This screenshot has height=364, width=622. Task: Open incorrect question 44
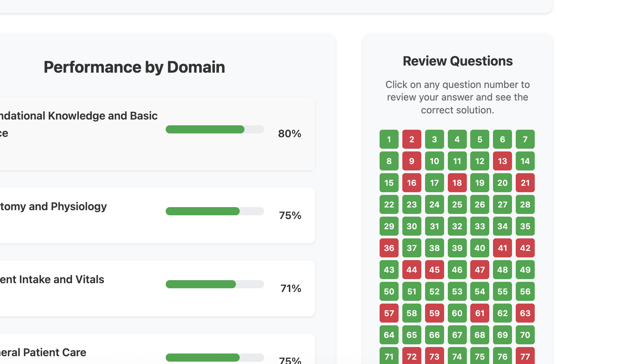411,270
